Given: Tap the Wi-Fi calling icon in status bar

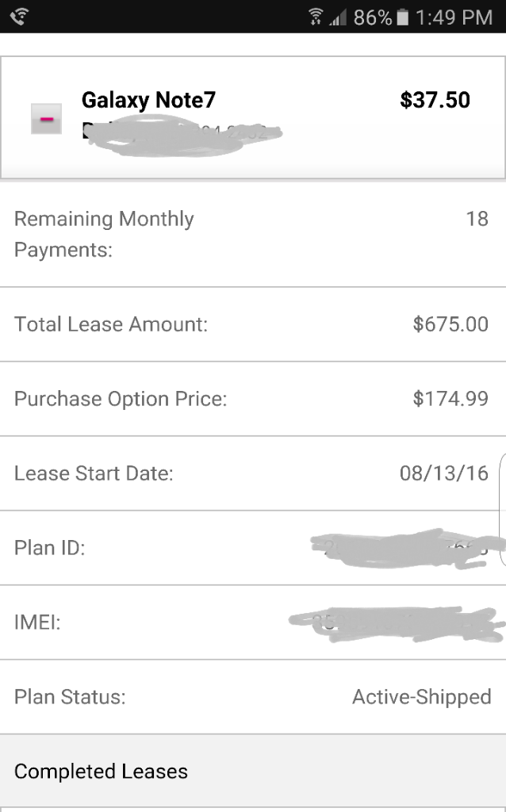Looking at the screenshot, I should click(x=19, y=17).
